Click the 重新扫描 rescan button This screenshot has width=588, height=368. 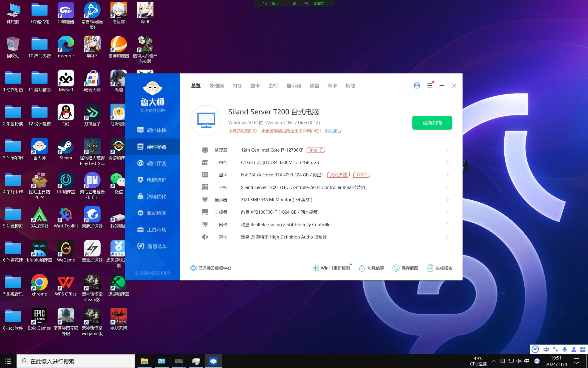coord(432,123)
